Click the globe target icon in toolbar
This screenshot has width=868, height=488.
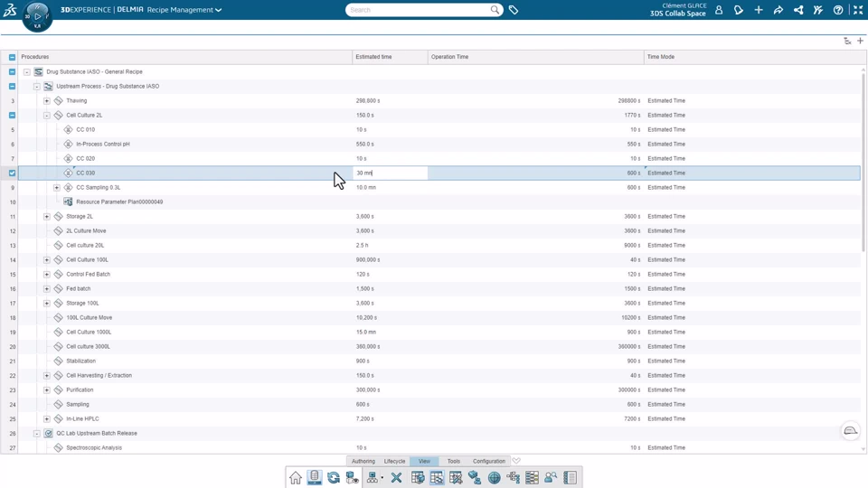click(x=495, y=477)
